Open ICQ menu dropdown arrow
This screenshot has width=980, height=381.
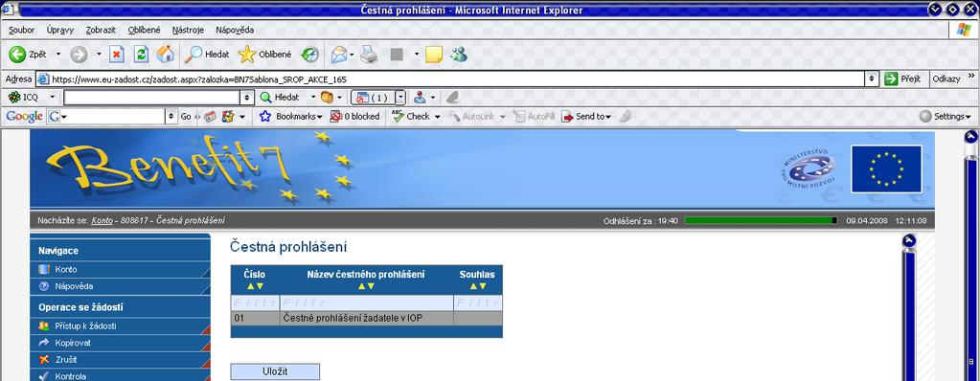point(53,98)
